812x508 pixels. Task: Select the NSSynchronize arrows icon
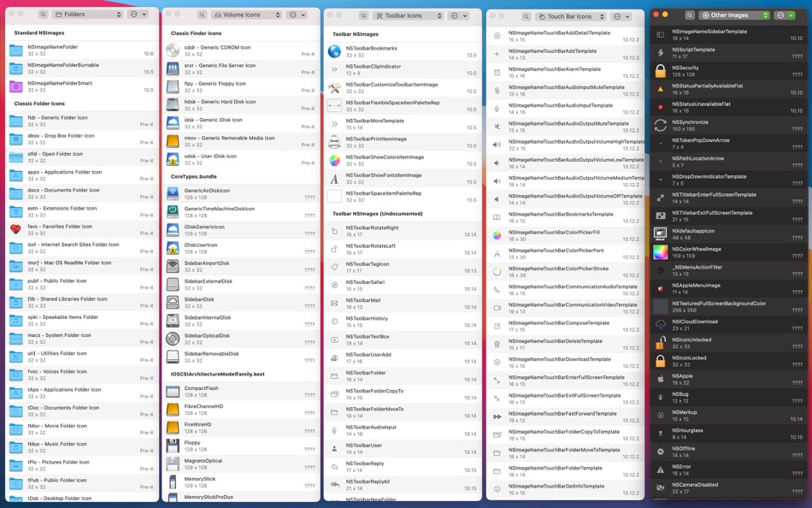[660, 126]
